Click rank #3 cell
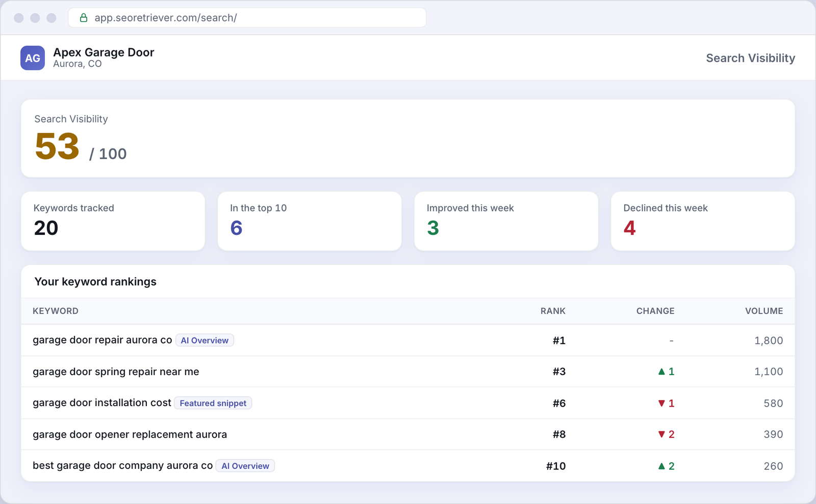Image resolution: width=816 pixels, height=504 pixels. [559, 372]
